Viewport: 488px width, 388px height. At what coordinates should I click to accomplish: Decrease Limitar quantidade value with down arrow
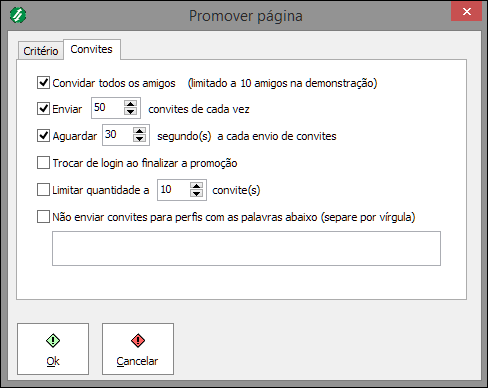tap(196, 194)
